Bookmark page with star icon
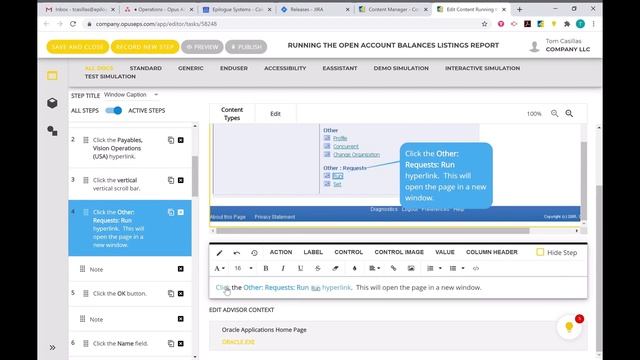 click(484, 24)
